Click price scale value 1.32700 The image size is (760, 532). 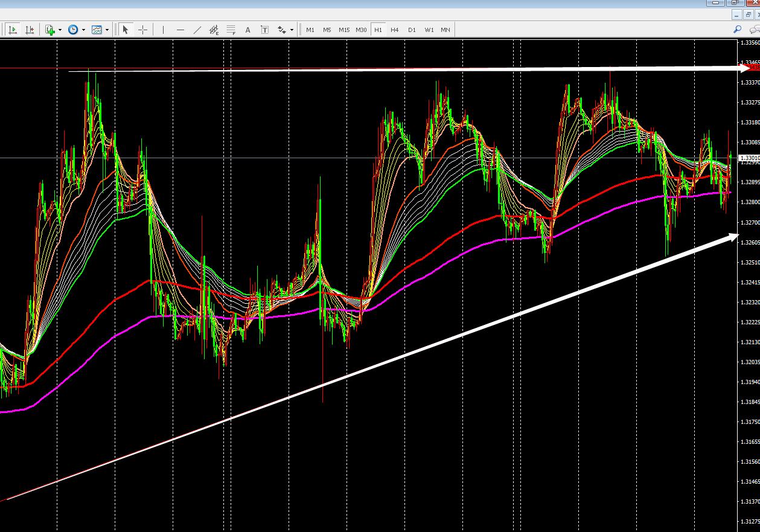point(750,222)
